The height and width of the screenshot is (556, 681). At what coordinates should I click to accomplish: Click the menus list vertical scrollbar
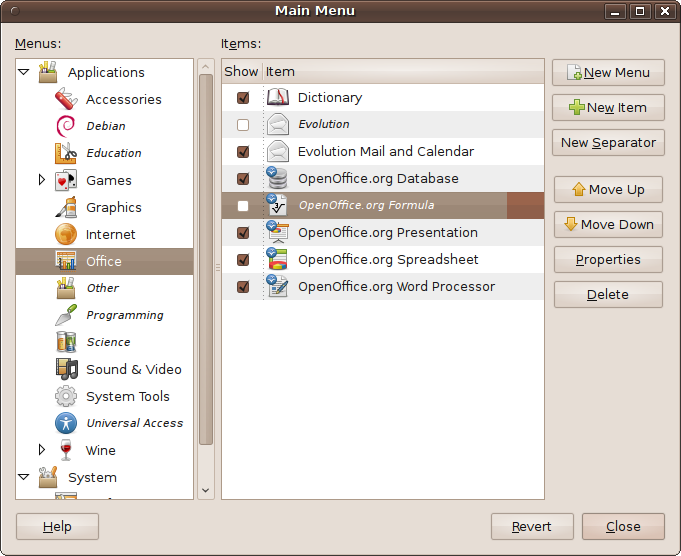click(x=206, y=260)
